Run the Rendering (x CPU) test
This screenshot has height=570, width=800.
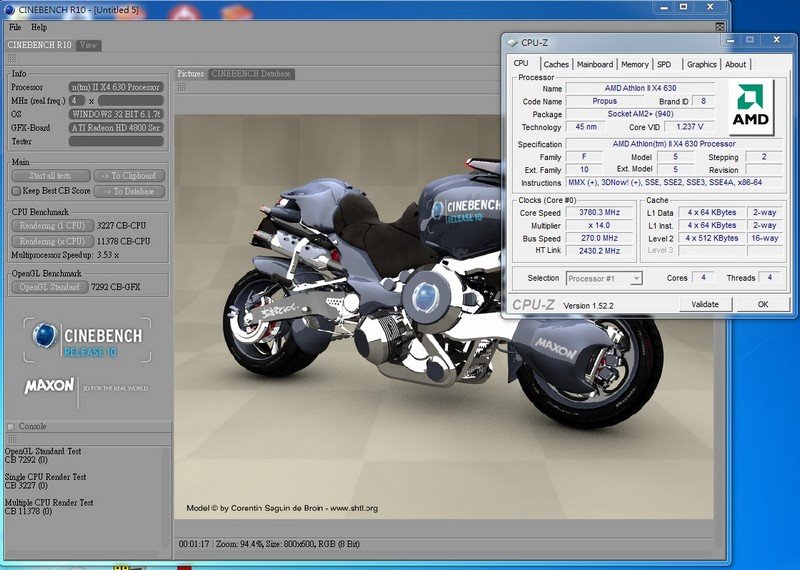click(x=53, y=241)
